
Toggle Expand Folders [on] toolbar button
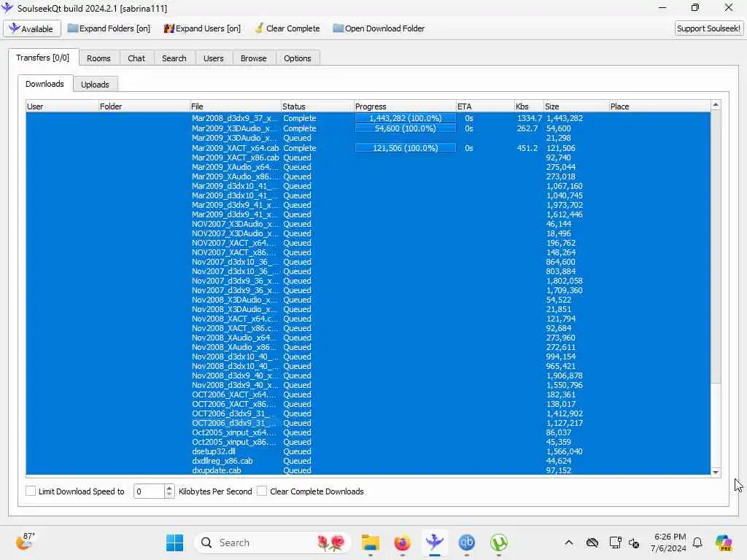click(x=109, y=28)
